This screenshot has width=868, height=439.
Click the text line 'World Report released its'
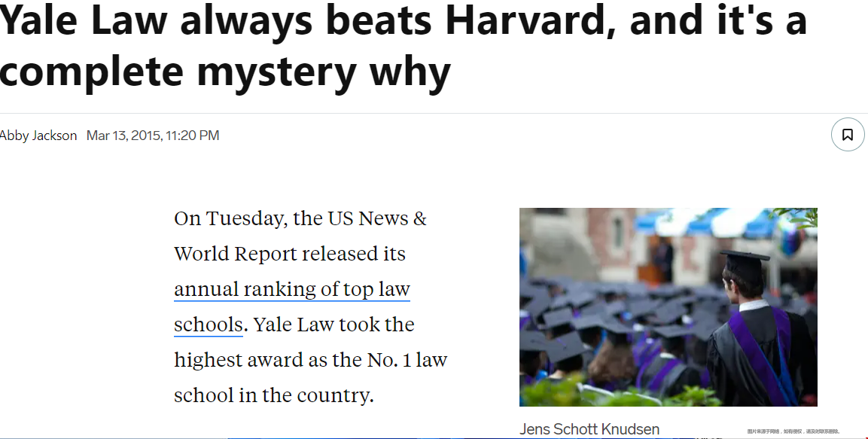pyautogui.click(x=290, y=254)
